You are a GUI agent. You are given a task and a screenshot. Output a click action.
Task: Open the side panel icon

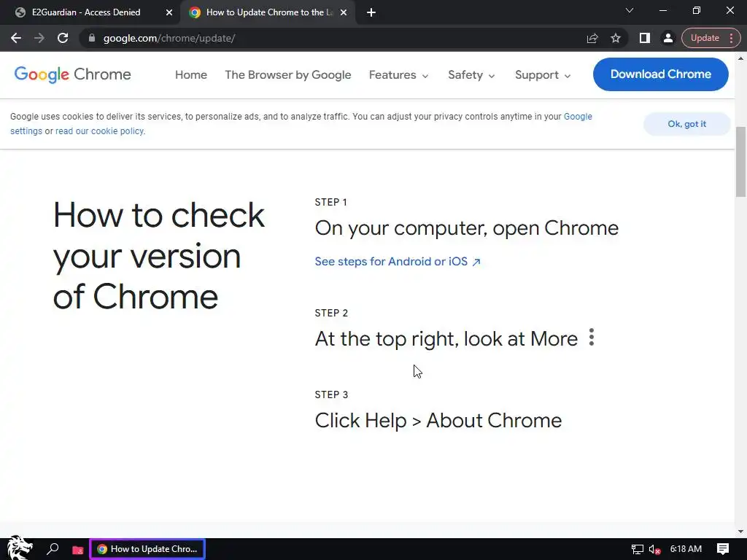pos(645,38)
